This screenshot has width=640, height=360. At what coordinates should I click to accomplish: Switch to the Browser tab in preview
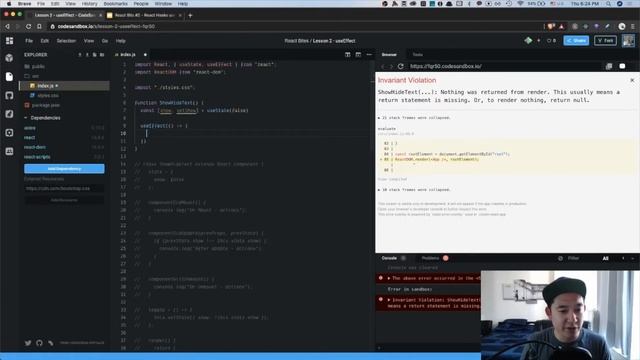click(389, 54)
